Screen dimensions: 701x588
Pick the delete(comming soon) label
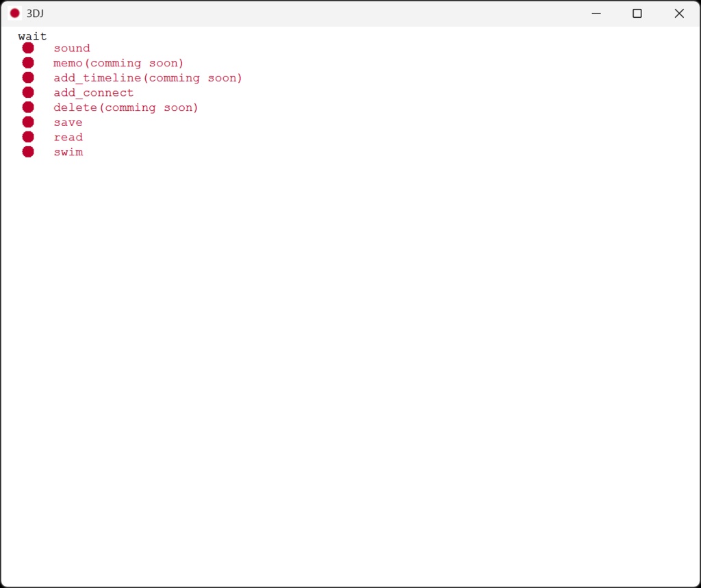126,107
